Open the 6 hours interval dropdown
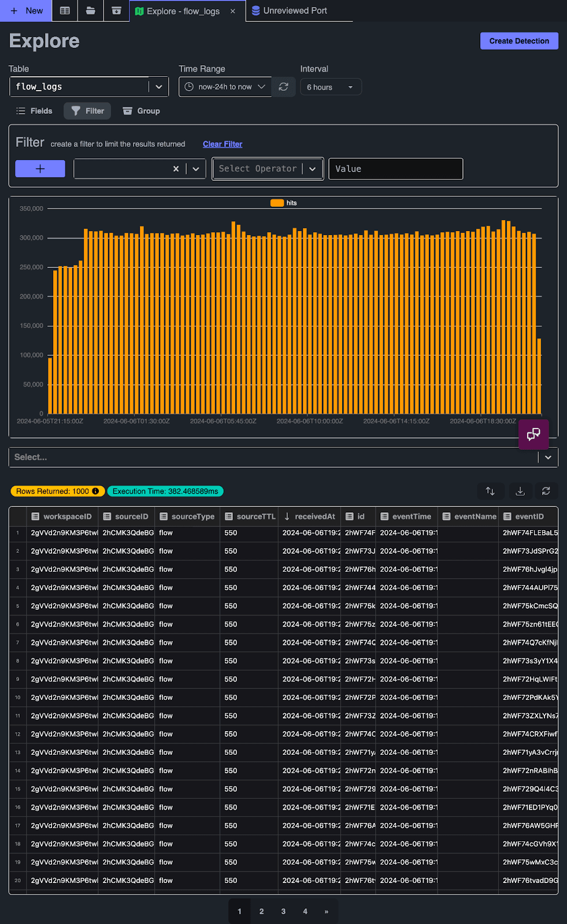The height and width of the screenshot is (924, 567). coord(331,87)
